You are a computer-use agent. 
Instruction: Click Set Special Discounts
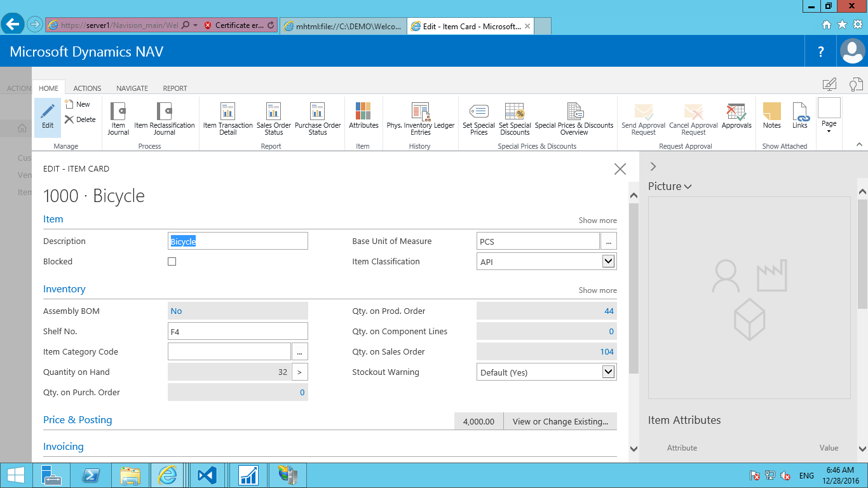tap(515, 119)
